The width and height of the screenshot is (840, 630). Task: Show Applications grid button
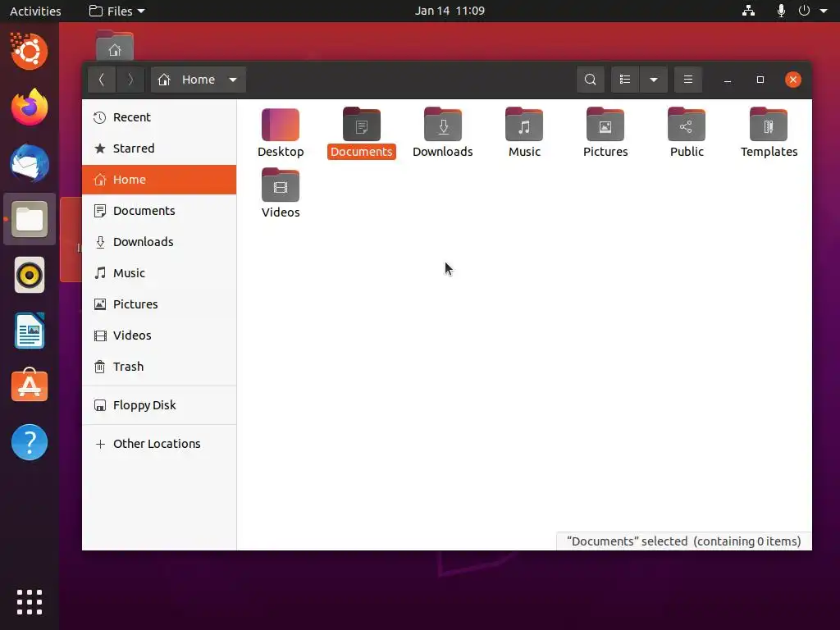point(30,602)
